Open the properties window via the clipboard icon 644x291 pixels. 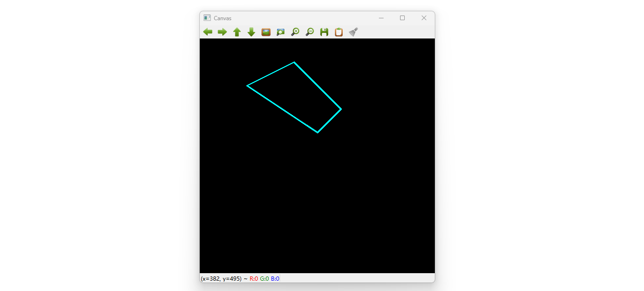pos(338,31)
